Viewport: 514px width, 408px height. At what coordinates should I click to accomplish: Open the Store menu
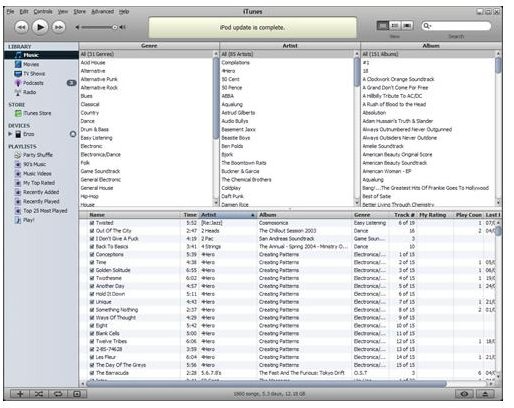79,11
